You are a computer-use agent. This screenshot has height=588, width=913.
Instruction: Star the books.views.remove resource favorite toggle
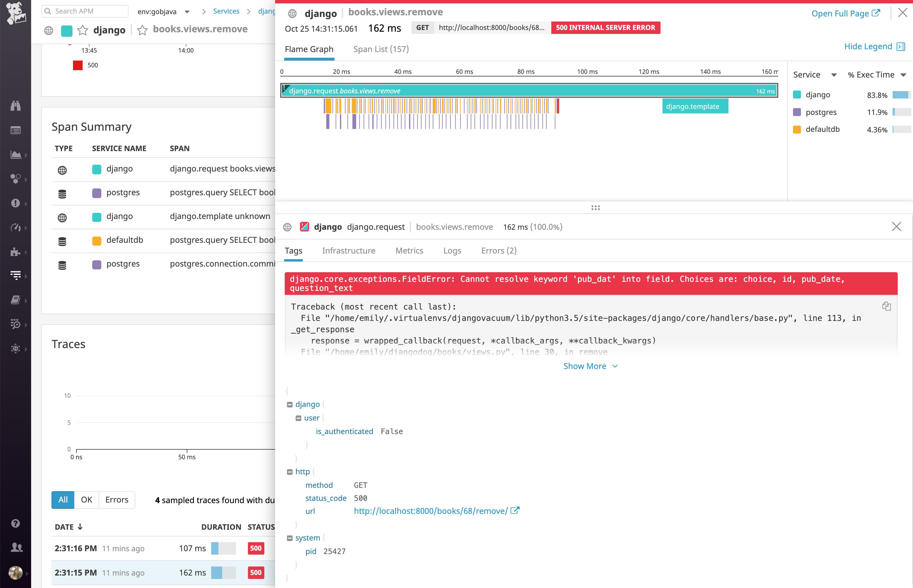coord(142,30)
